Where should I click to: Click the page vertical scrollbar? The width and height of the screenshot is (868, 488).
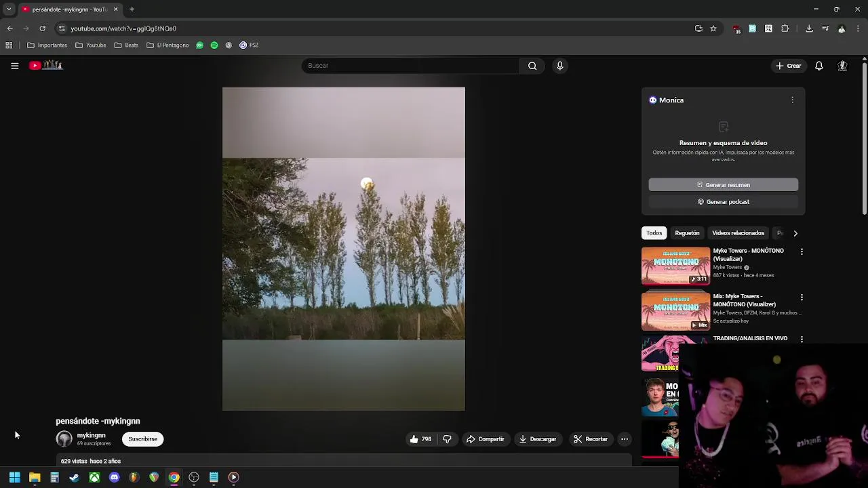point(864,139)
